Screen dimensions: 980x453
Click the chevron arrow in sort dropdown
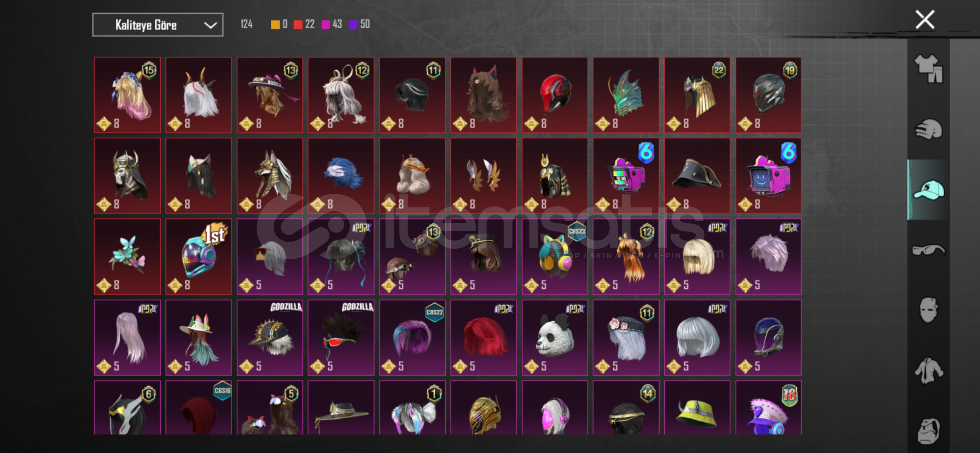(x=210, y=25)
